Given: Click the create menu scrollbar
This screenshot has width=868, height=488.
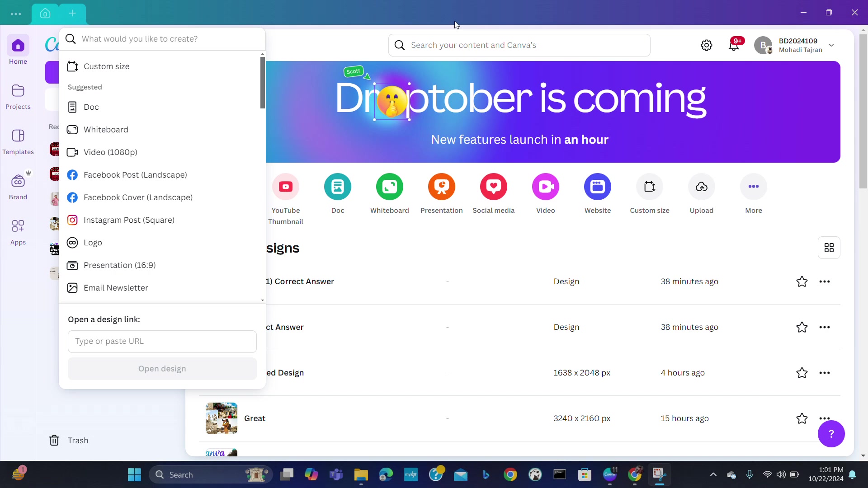Looking at the screenshot, I should (x=263, y=83).
